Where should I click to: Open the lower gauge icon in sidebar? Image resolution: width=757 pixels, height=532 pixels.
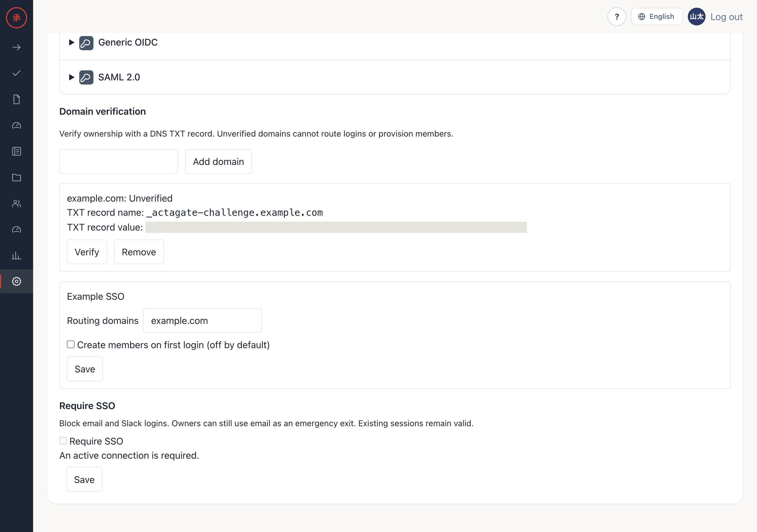click(17, 230)
